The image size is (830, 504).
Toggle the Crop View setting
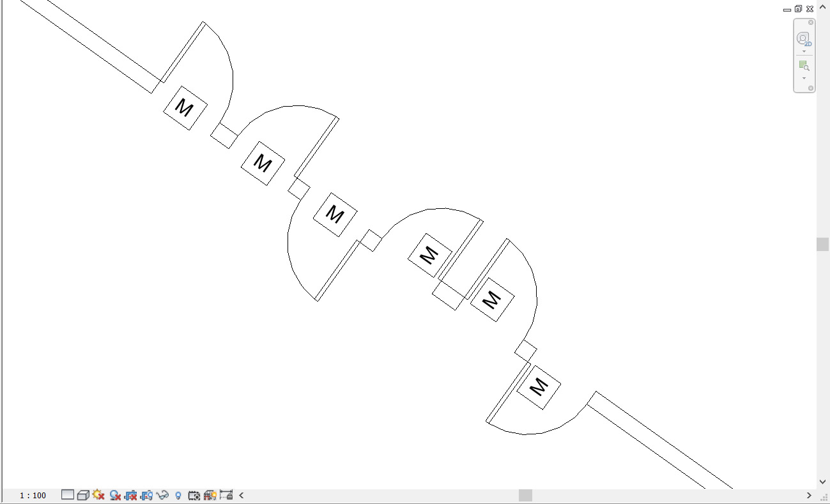coord(130,495)
